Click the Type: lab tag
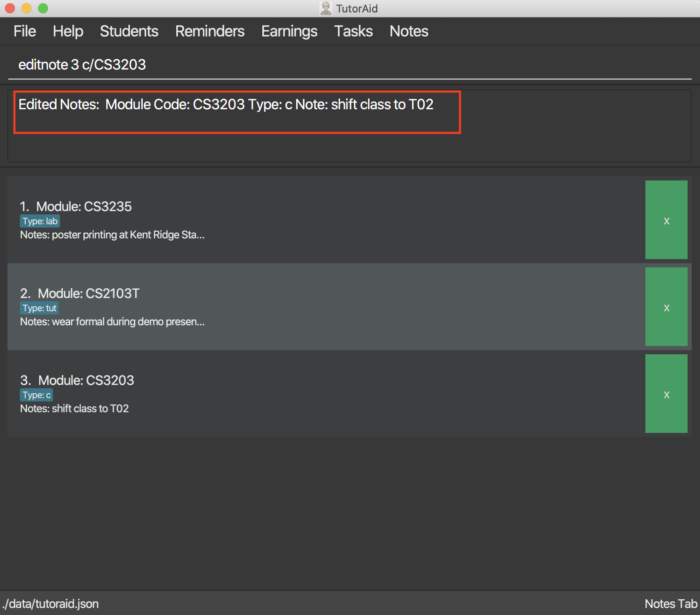 click(x=40, y=221)
